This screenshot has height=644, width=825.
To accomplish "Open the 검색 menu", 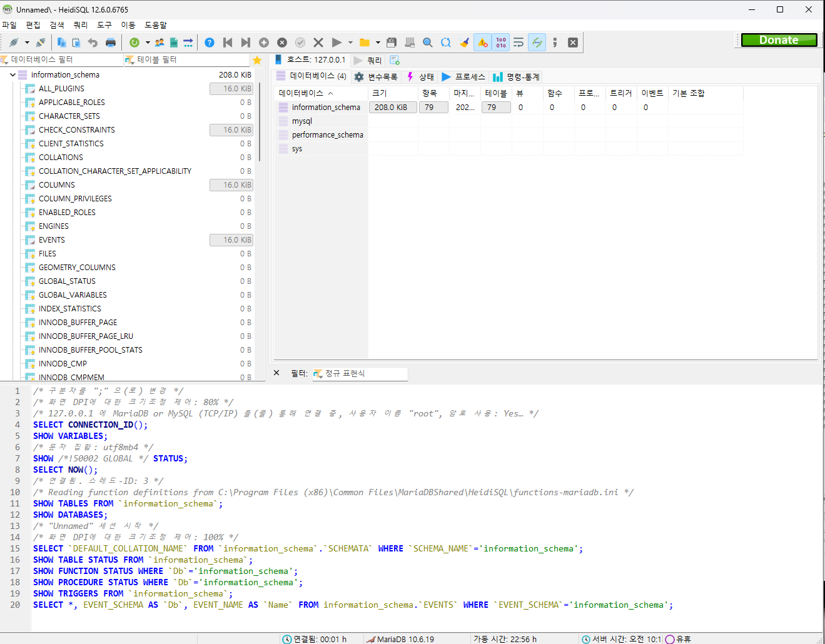I will (57, 25).
